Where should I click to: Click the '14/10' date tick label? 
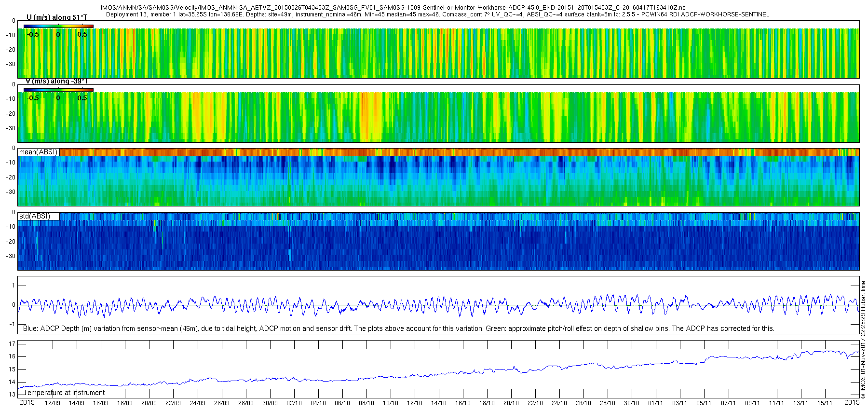point(438,403)
